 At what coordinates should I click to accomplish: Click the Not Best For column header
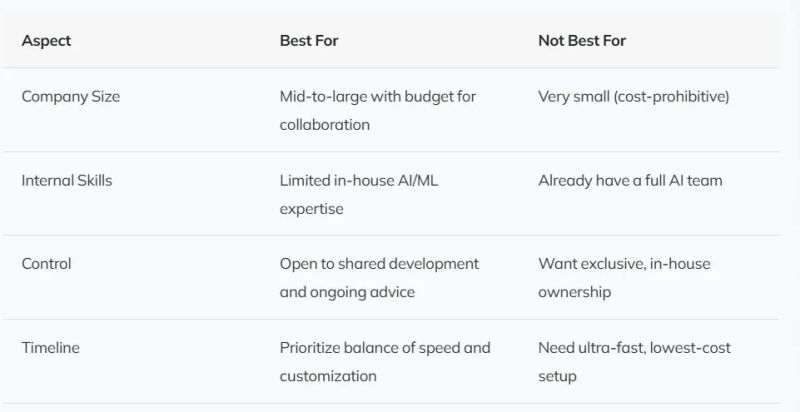582,41
